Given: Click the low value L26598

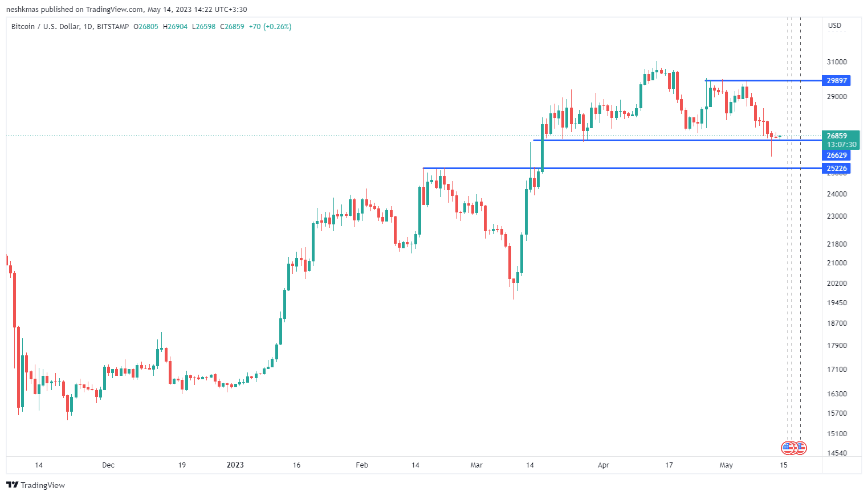Looking at the screenshot, I should (203, 27).
